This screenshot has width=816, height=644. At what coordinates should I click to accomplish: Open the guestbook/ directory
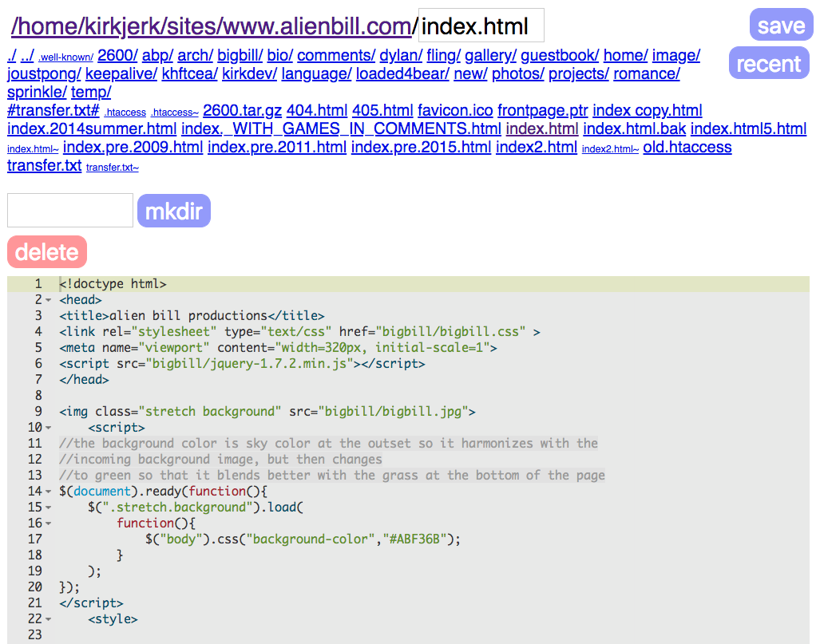(561, 56)
